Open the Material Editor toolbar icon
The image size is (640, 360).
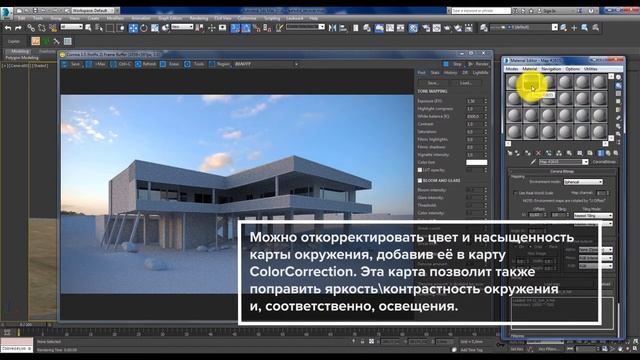[413, 28]
